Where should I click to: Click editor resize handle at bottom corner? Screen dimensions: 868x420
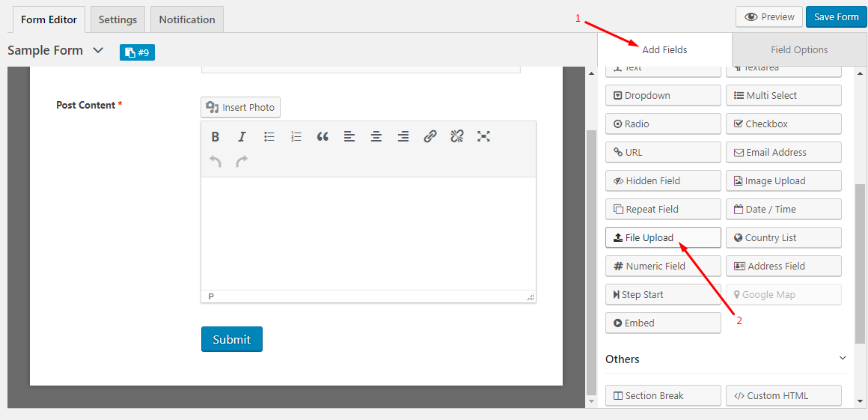pos(531,297)
